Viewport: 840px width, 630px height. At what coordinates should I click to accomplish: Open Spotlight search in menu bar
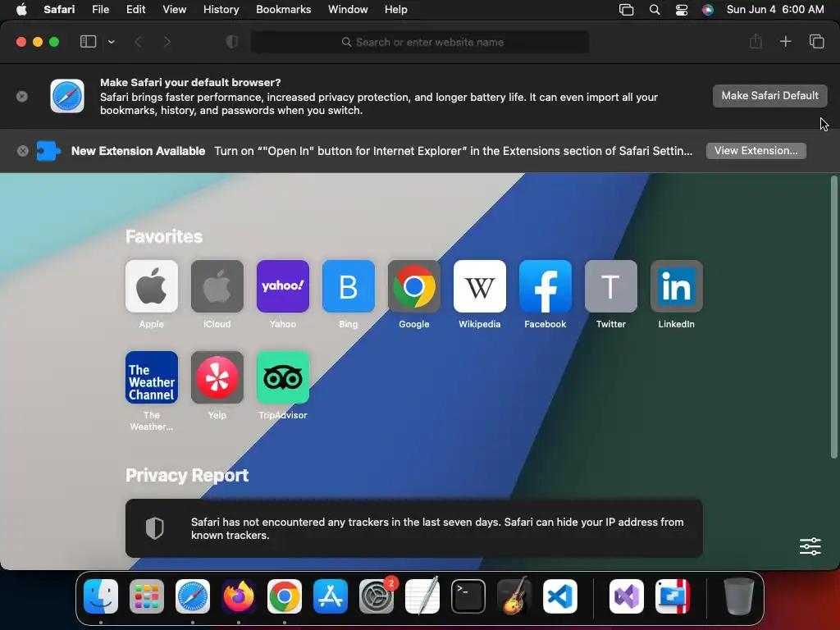(654, 10)
